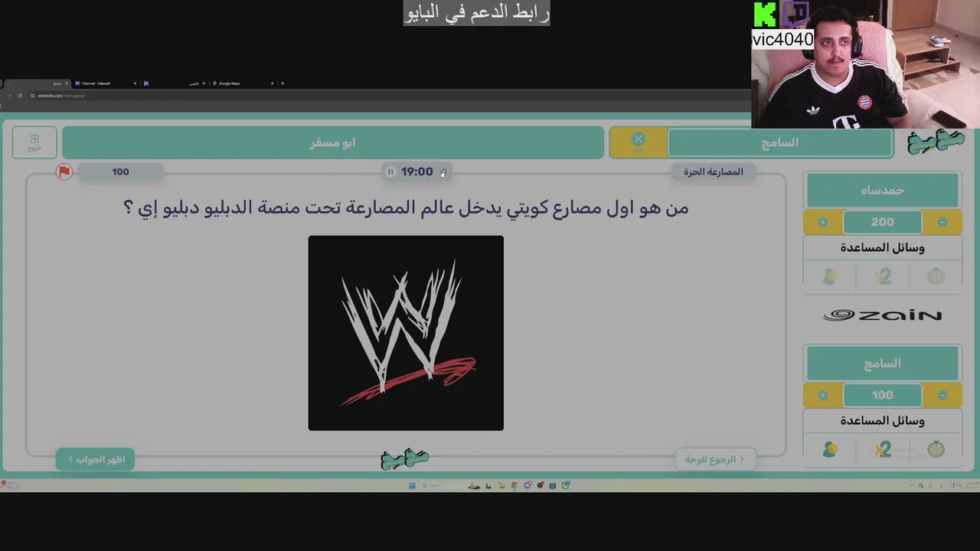Click the 100 points value badge
Image resolution: width=980 pixels, height=551 pixels.
[120, 171]
